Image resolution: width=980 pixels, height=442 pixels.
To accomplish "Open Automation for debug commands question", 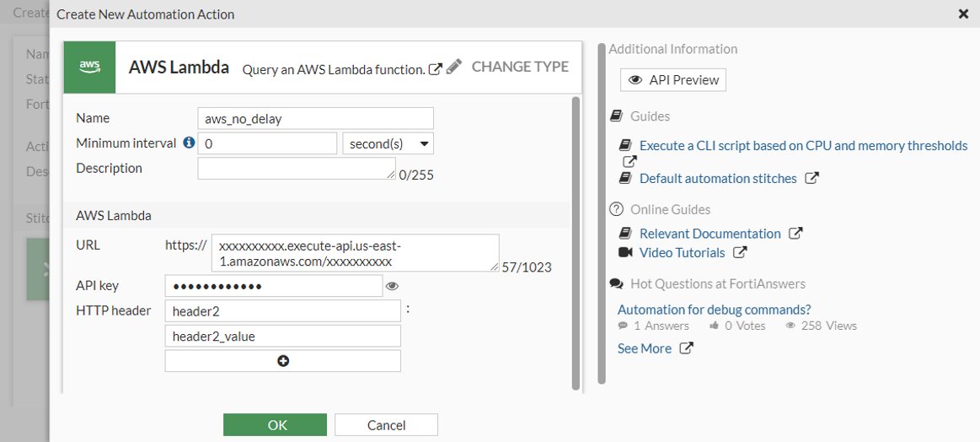I will 714,310.
